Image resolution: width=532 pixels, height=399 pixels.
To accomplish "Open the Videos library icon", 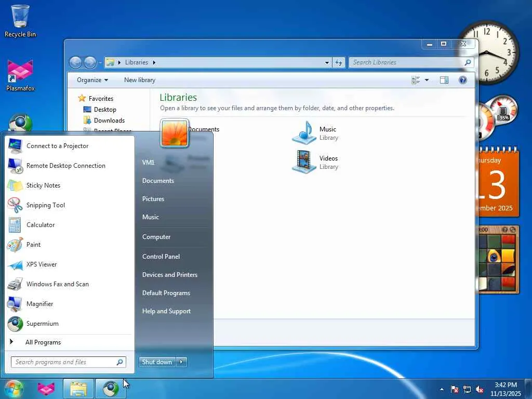I will pos(304,162).
